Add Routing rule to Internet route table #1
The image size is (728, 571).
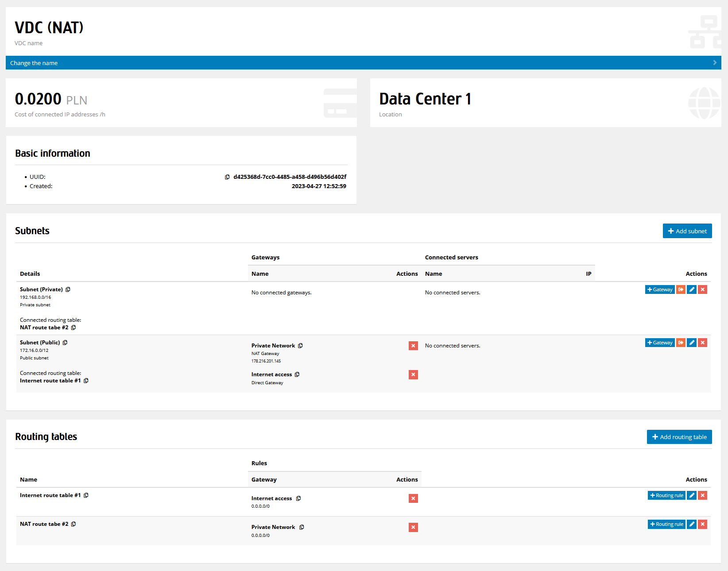(x=666, y=495)
